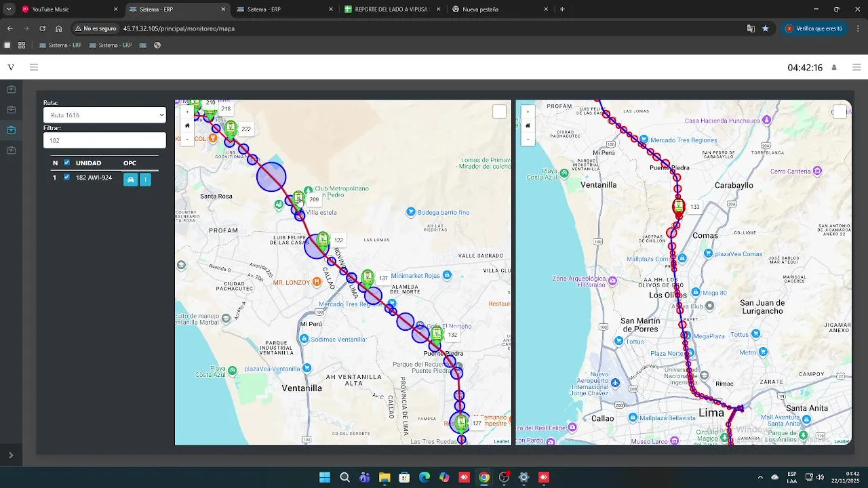The height and width of the screenshot is (488, 868).
Task: Click the translate page icon in the address bar
Action: coord(751,28)
